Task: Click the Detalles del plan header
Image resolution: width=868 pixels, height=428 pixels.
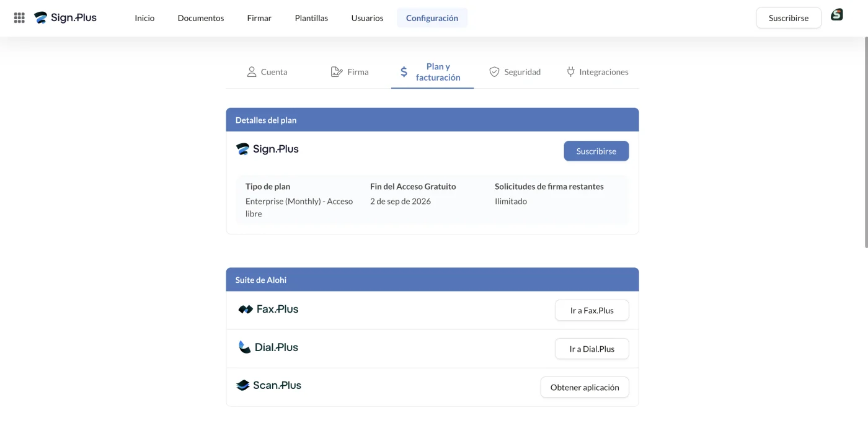Action: pos(432,120)
